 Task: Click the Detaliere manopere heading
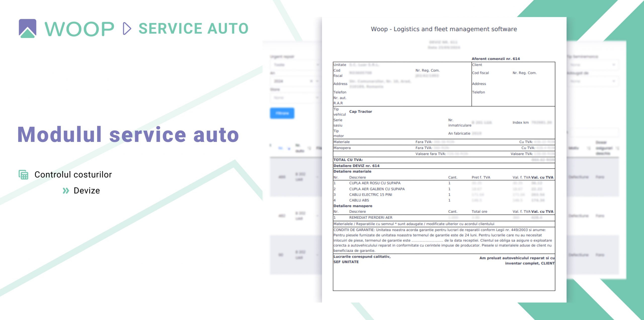353,206
